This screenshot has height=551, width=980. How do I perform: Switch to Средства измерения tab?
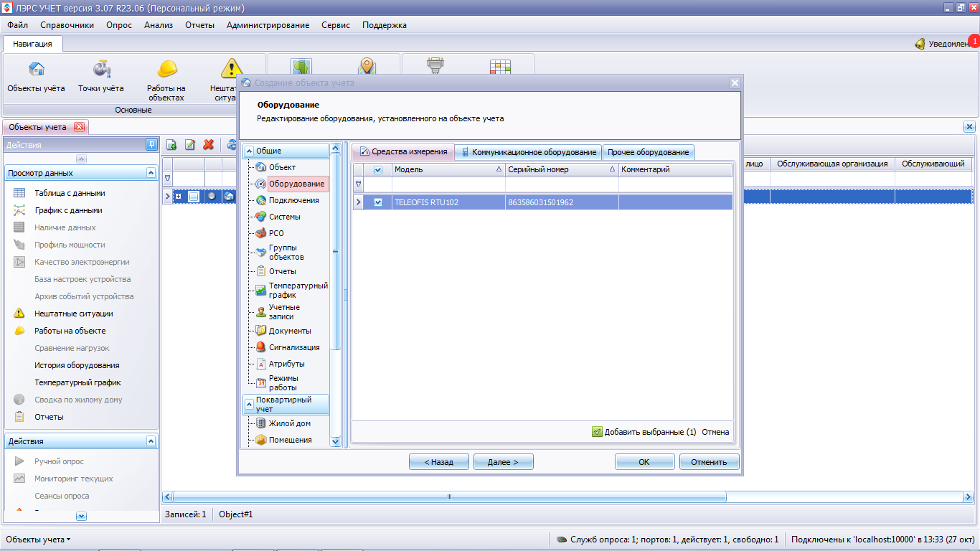click(x=403, y=151)
